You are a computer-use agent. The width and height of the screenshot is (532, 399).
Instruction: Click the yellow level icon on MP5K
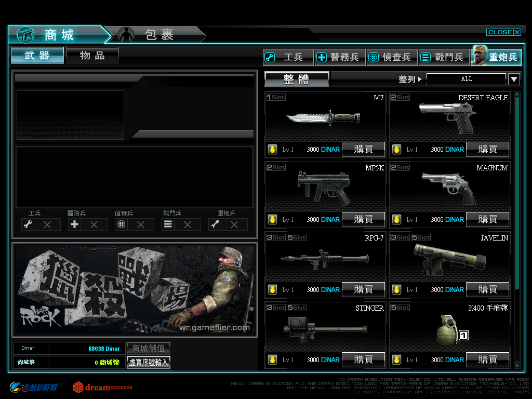[272, 220]
